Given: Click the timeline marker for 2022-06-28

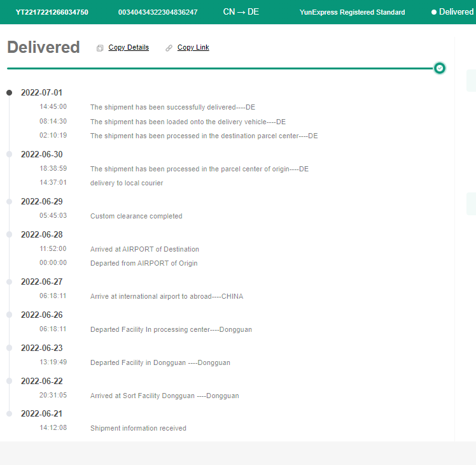Looking at the screenshot, I should pos(9,234).
